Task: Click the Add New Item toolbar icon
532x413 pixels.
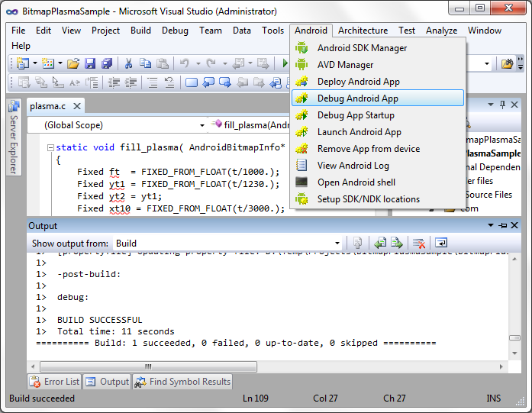Action: click(x=48, y=63)
